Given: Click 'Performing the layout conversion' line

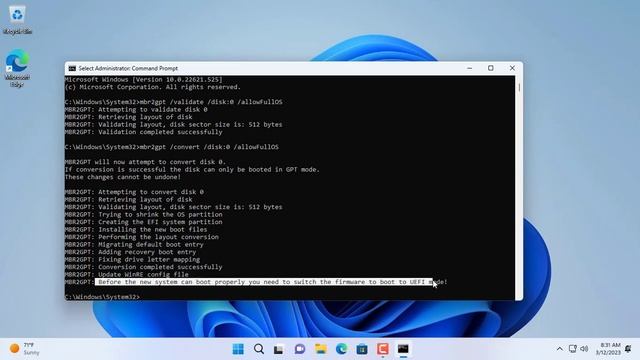Looking at the screenshot, I should (142, 237).
